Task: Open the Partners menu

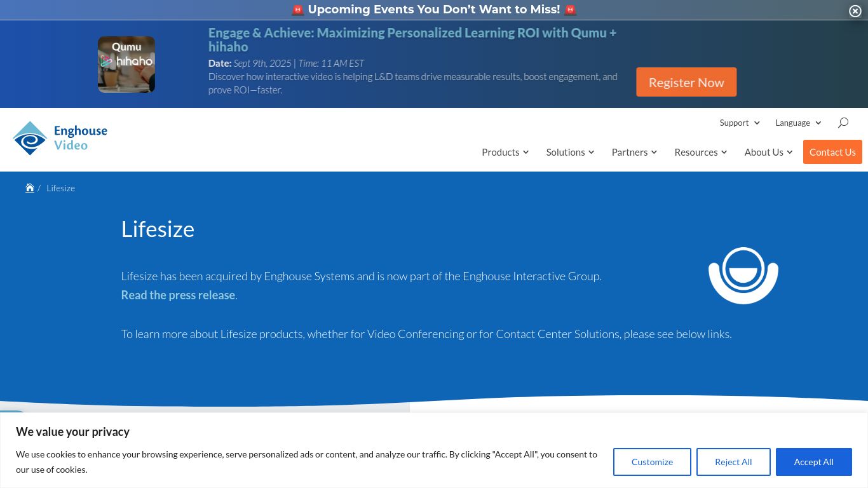Action: point(634,152)
